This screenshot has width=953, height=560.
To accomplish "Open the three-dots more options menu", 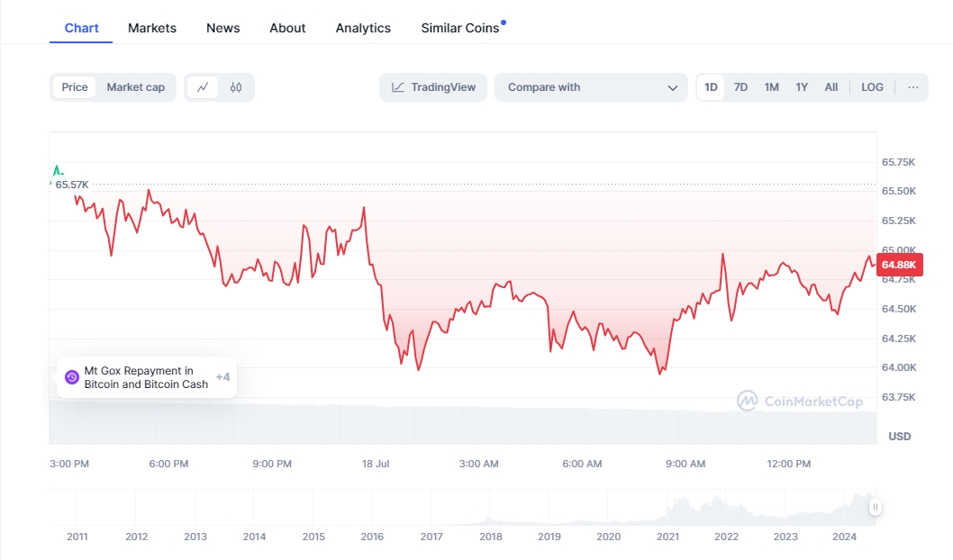I will click(913, 87).
